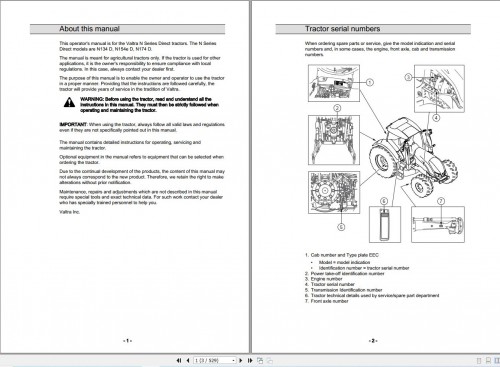Click the 'About this manual' heading
This screenshot has width=500, height=367.
(89, 29)
